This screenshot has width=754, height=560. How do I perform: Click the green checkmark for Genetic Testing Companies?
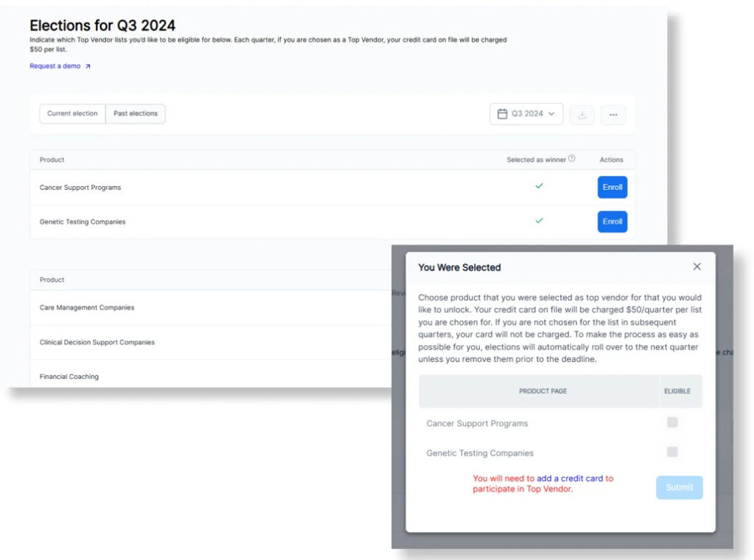(x=539, y=221)
